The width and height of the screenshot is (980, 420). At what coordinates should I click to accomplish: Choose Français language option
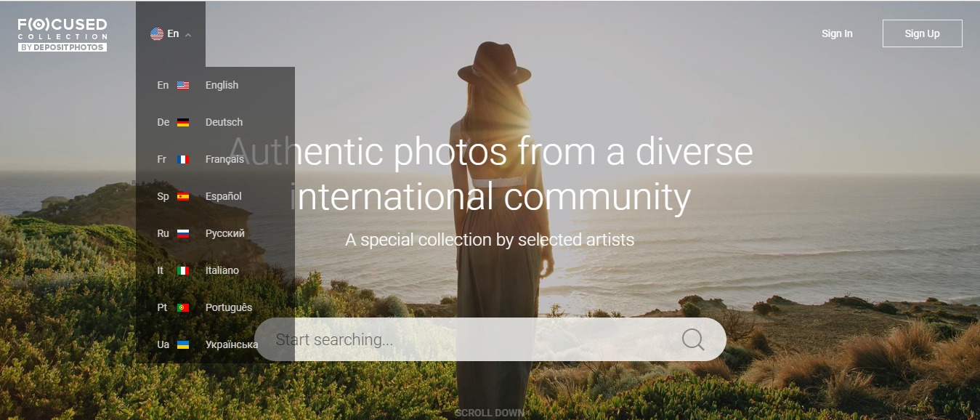[224, 159]
